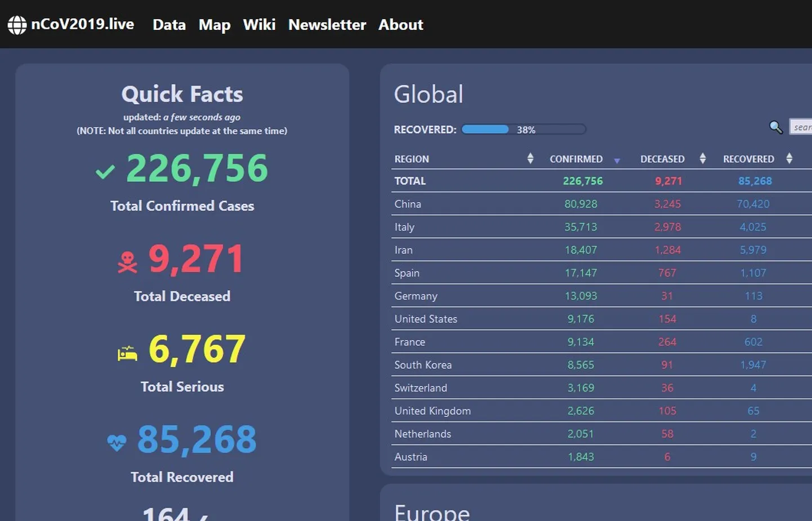Select the Italy region row

pos(601,227)
